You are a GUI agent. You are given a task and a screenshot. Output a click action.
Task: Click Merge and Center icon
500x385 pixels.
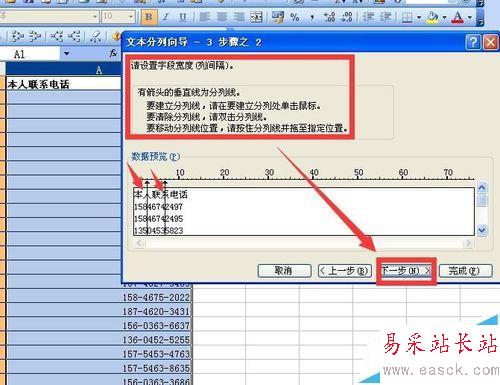coord(256,17)
